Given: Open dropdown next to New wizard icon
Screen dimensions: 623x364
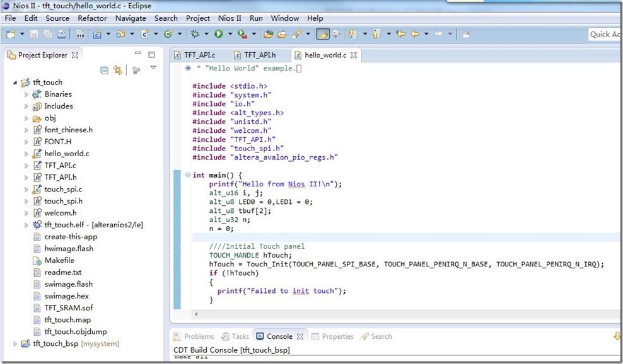Looking at the screenshot, I should coord(22,34).
